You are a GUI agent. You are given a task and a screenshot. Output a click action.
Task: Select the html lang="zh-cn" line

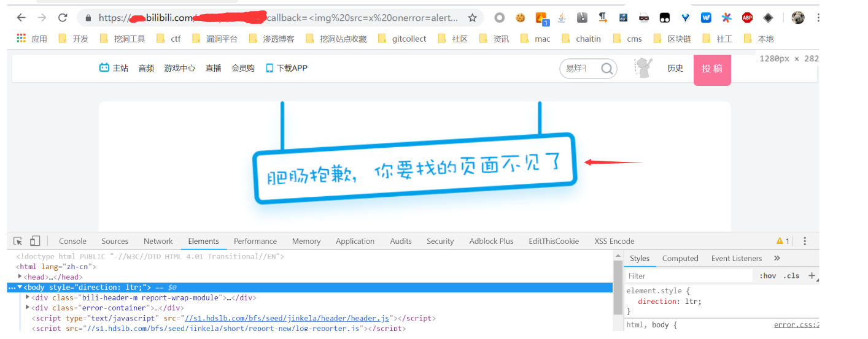(56, 267)
